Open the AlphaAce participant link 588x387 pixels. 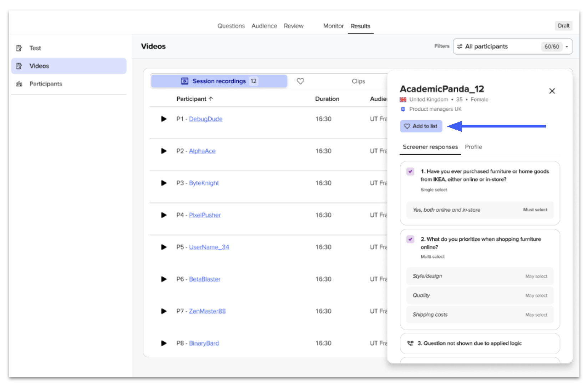[202, 151]
